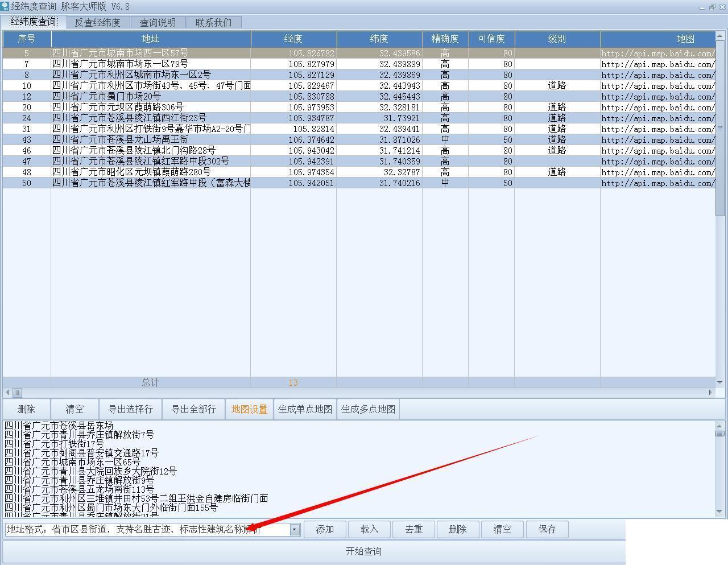This screenshot has height=565, width=728.
Task: Click the map URL in row 5
Action: pyautogui.click(x=658, y=53)
